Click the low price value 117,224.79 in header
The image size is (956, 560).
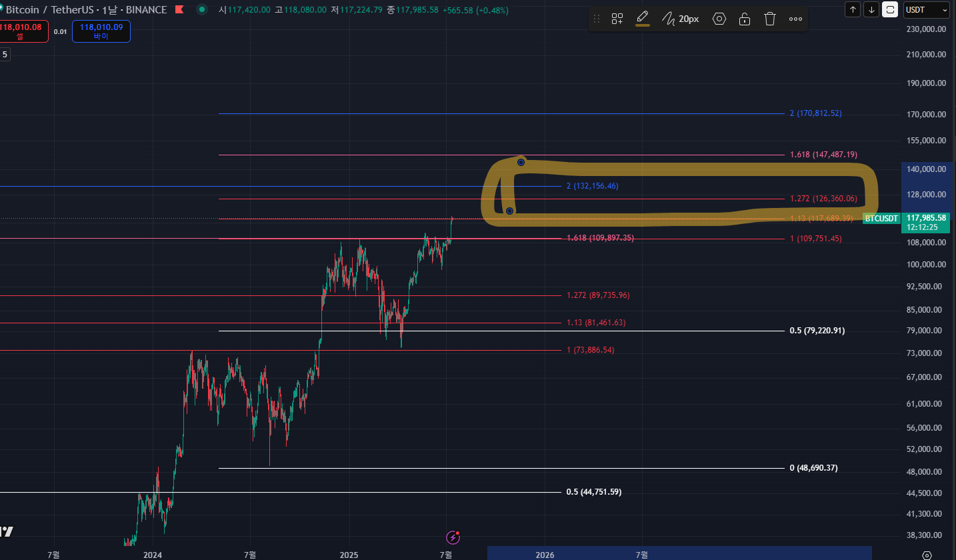coord(360,10)
